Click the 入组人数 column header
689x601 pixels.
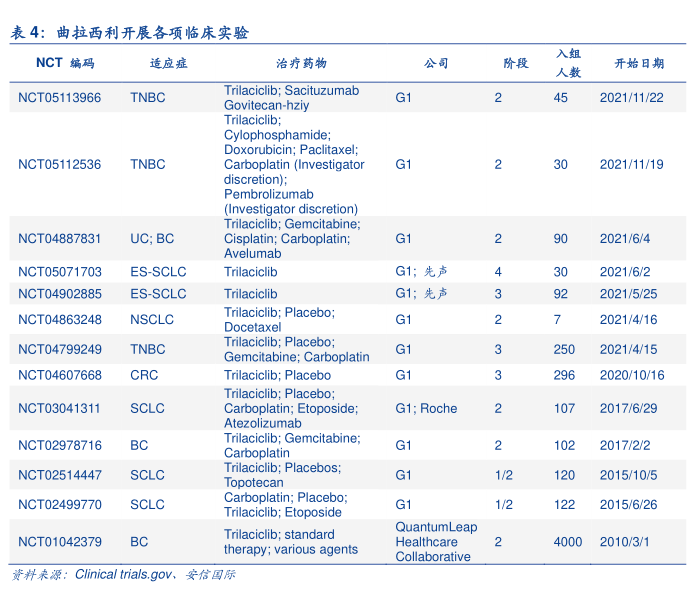(568, 63)
